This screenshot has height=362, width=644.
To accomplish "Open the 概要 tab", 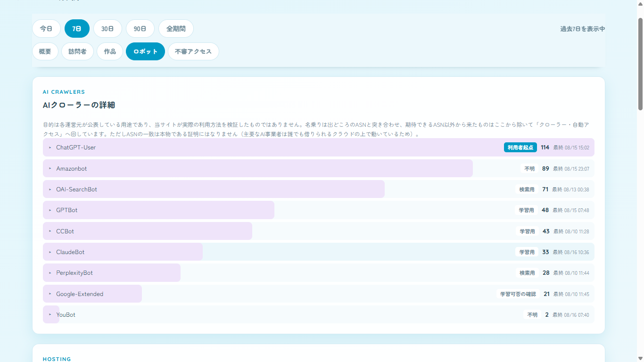I will click(x=45, y=51).
